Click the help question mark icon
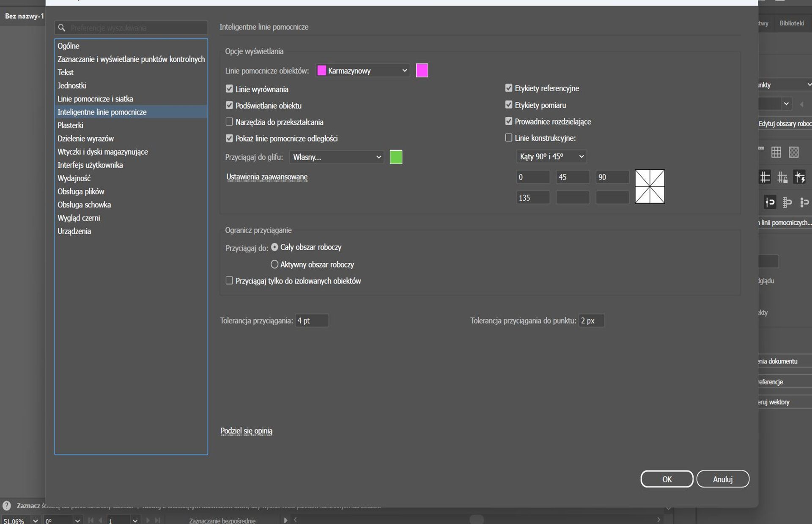 pyautogui.click(x=7, y=505)
